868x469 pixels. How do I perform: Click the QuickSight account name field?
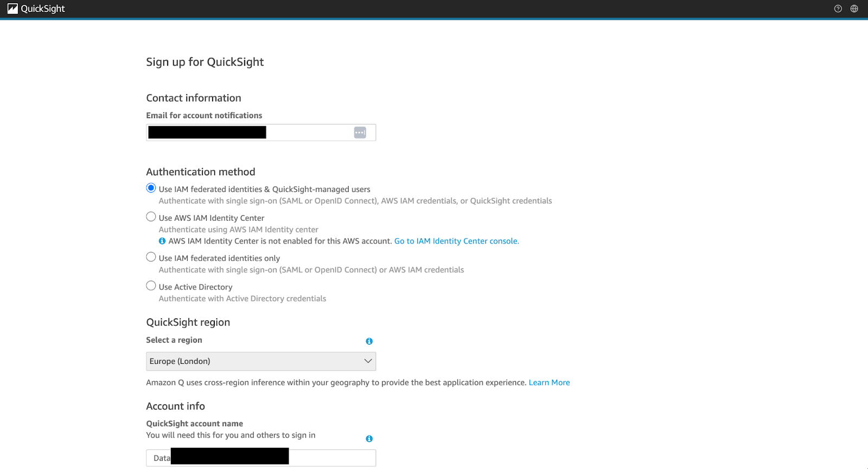261,458
